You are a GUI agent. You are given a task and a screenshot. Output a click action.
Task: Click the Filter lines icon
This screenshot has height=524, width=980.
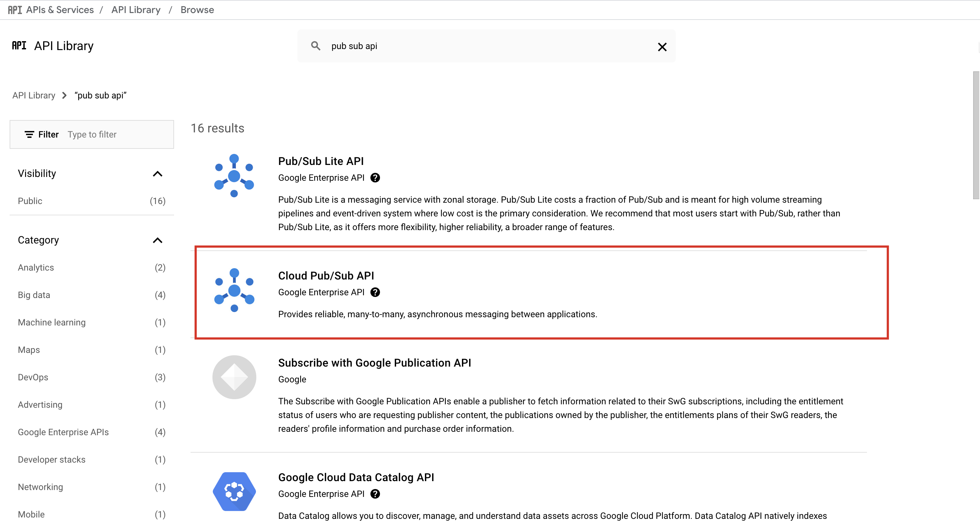[x=29, y=134]
